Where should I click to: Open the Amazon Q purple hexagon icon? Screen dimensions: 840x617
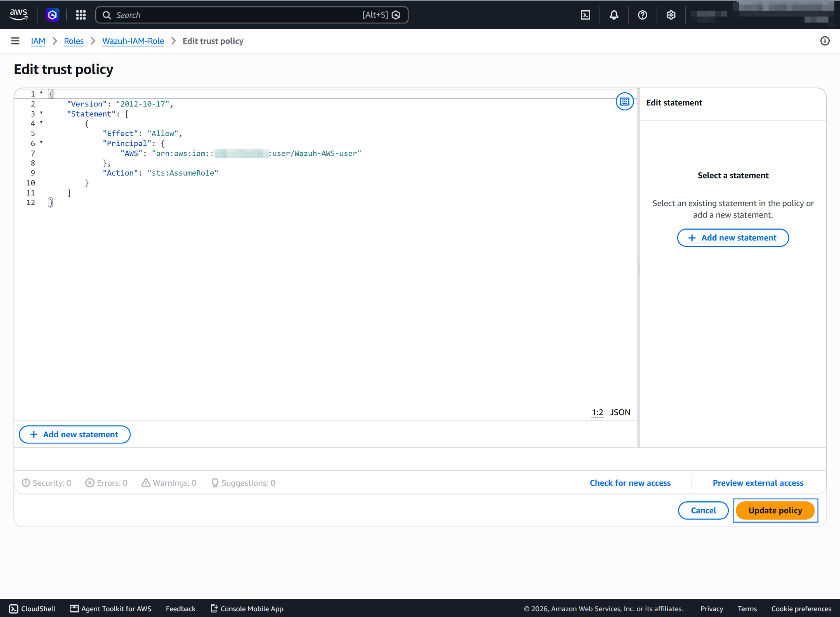52,15
